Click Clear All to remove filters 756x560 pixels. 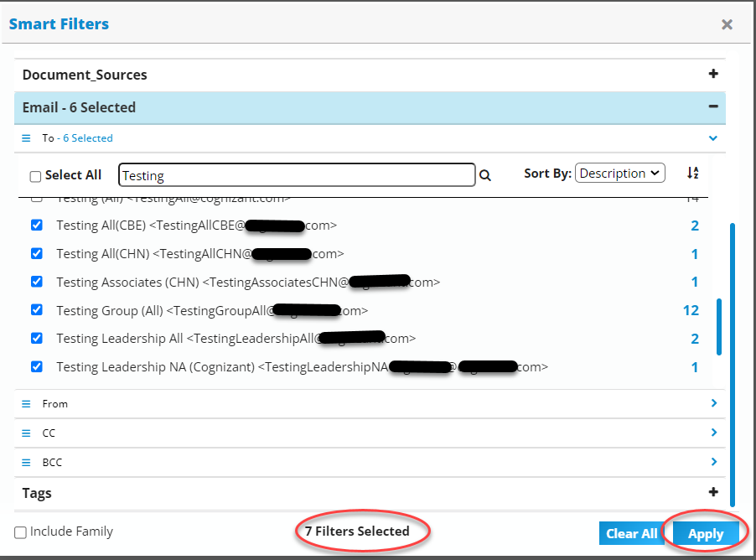pos(633,533)
